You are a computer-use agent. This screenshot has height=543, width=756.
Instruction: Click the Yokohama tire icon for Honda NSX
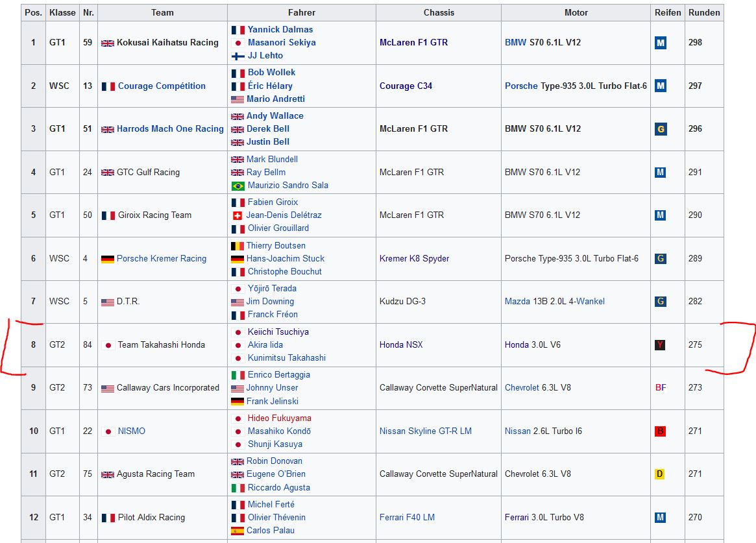660,345
